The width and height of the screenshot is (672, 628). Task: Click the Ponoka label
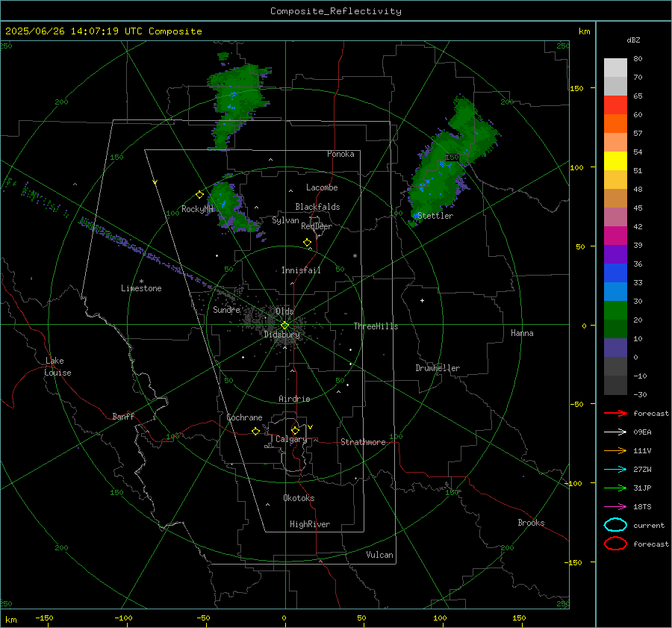click(x=340, y=154)
